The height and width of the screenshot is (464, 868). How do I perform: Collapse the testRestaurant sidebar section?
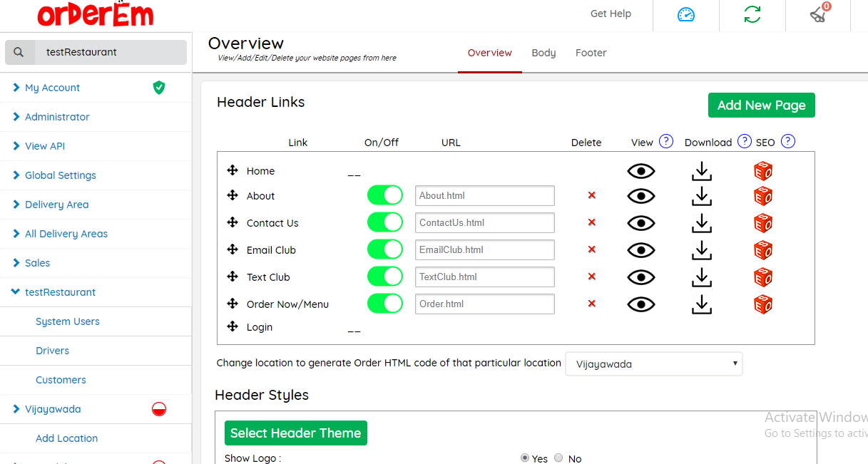[x=60, y=292]
